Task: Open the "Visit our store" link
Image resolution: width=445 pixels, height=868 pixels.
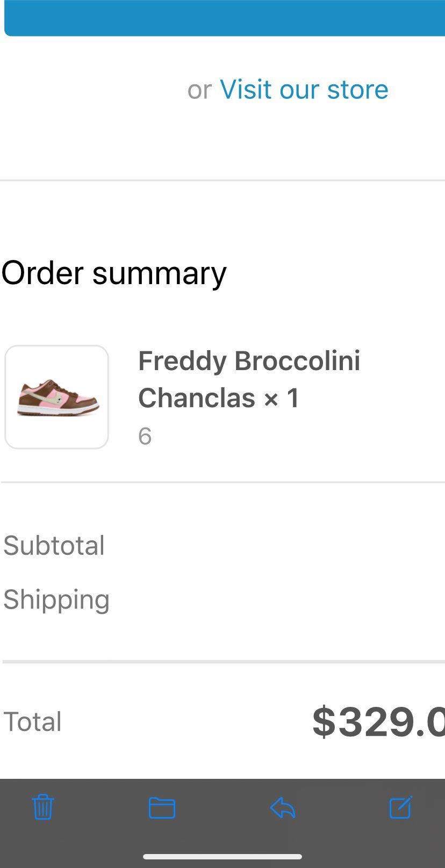Action: coord(304,89)
